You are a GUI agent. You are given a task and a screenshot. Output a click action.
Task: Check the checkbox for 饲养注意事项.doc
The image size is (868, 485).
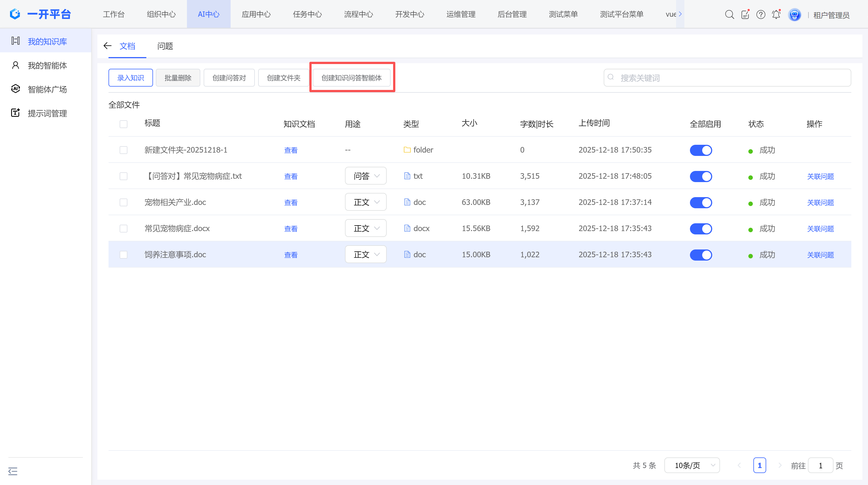pos(124,255)
